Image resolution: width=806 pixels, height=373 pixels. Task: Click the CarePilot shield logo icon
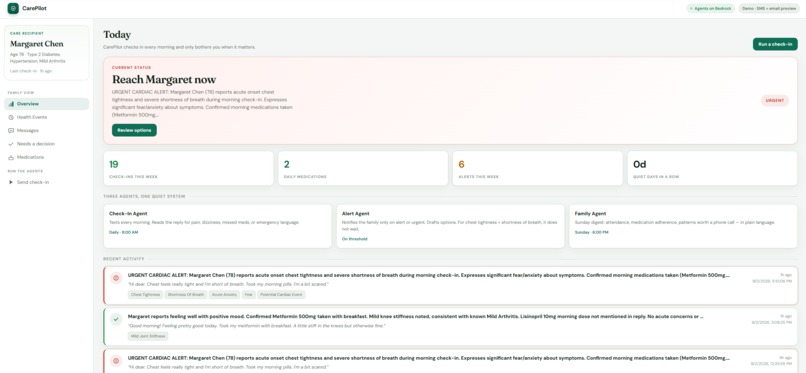click(13, 8)
